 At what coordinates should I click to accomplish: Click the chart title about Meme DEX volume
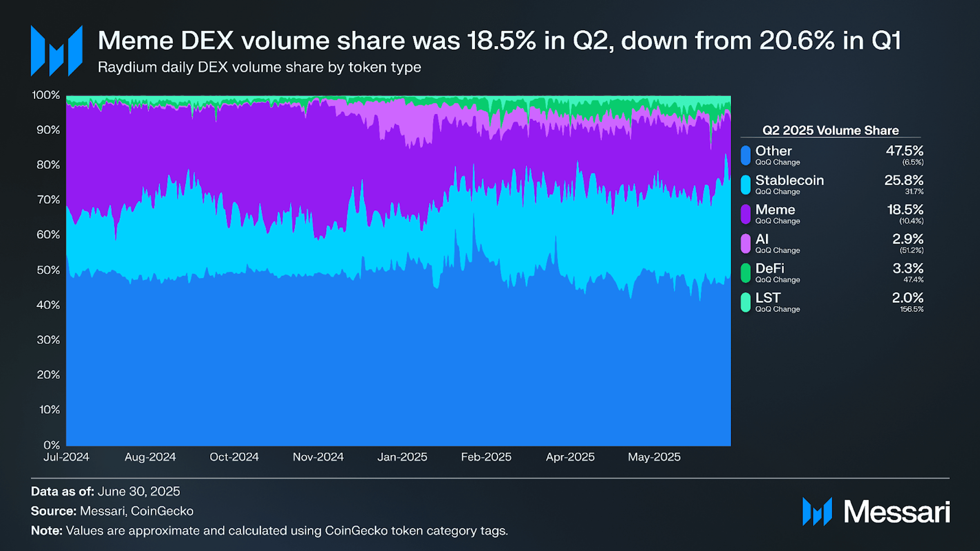click(499, 41)
